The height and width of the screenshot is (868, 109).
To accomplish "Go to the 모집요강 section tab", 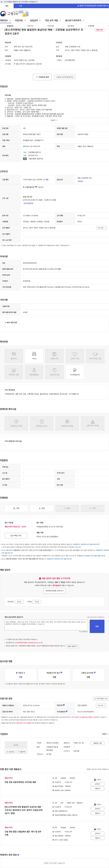I will coord(10,26).
